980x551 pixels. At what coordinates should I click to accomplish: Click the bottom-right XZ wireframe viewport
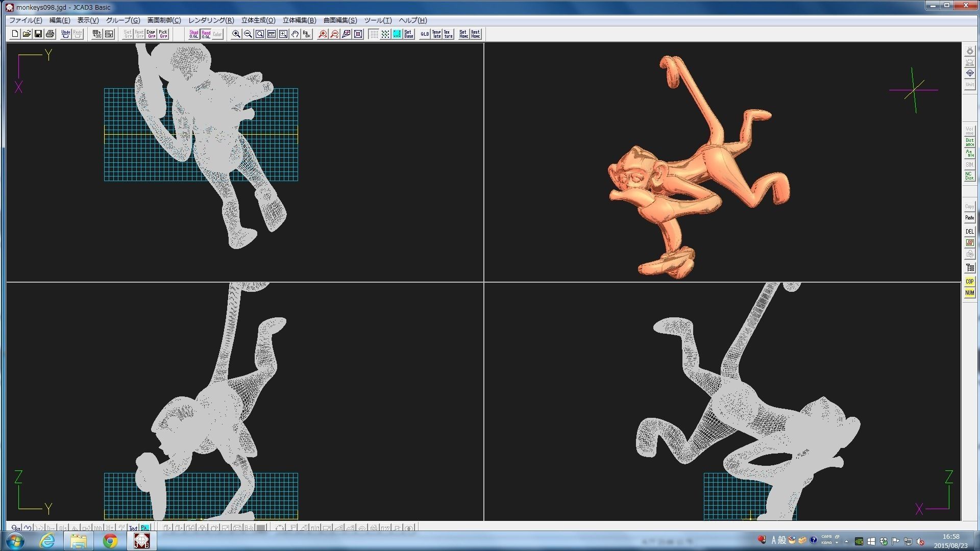pos(722,402)
